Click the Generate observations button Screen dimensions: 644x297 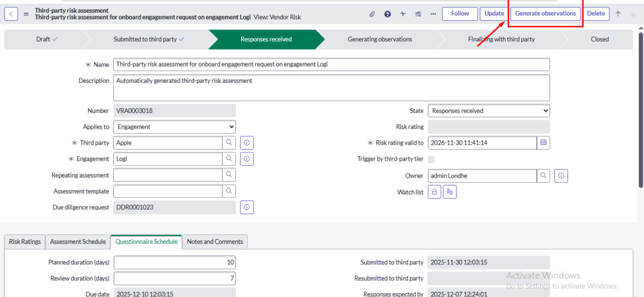click(545, 14)
